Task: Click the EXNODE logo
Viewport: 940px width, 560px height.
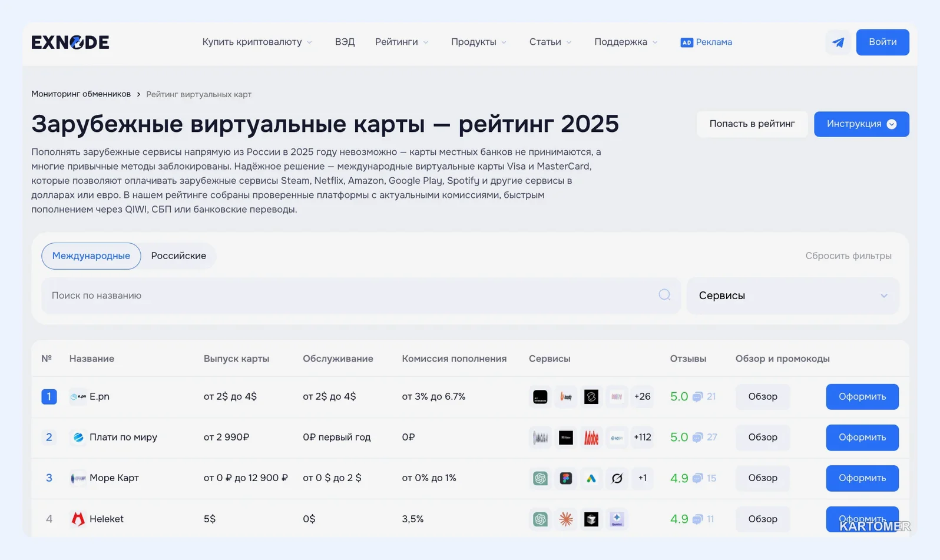Action: 70,42
